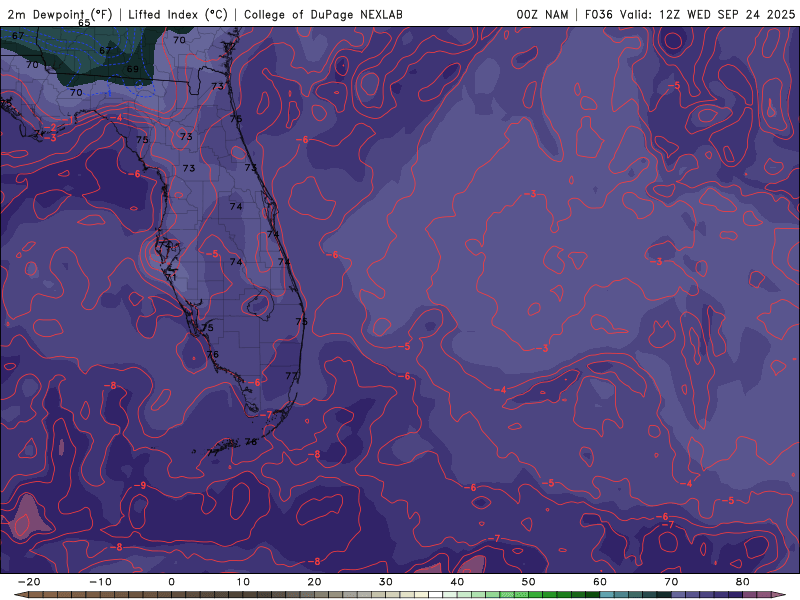Click the '0' color bar label
Viewport: 800px width, 600px height.
(x=171, y=582)
